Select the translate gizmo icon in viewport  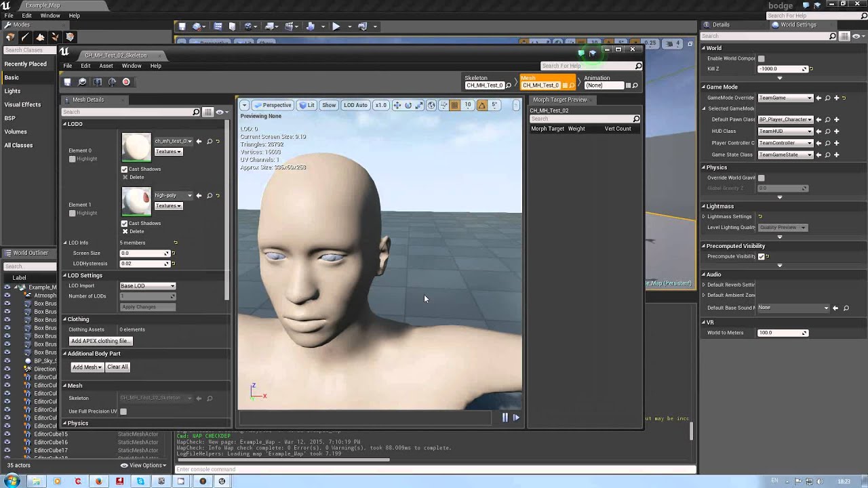click(397, 105)
